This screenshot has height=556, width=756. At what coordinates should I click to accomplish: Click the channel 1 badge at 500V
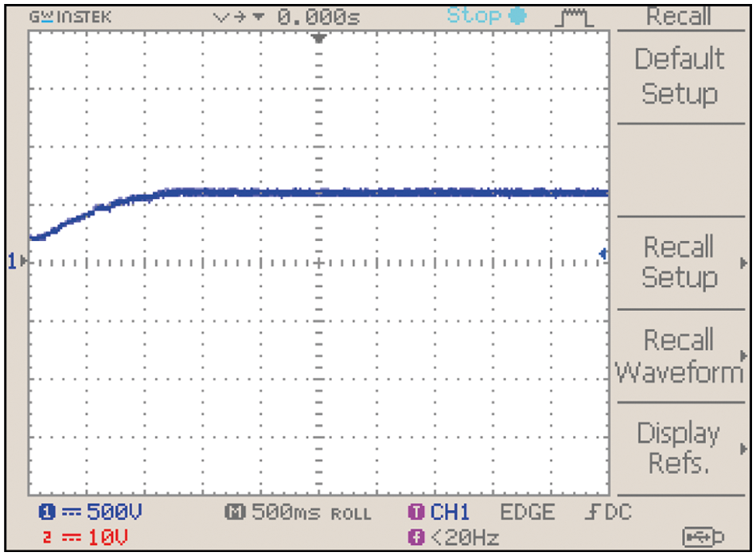coord(45,512)
